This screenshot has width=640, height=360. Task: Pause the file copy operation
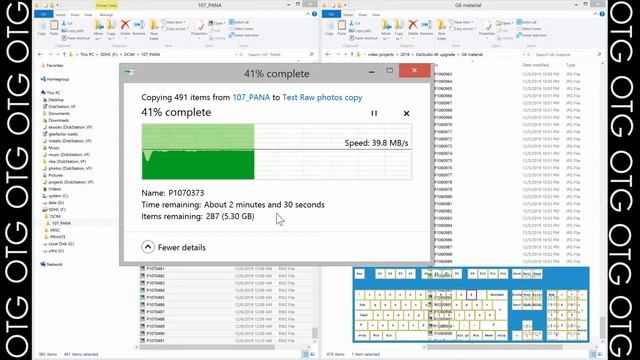374,113
